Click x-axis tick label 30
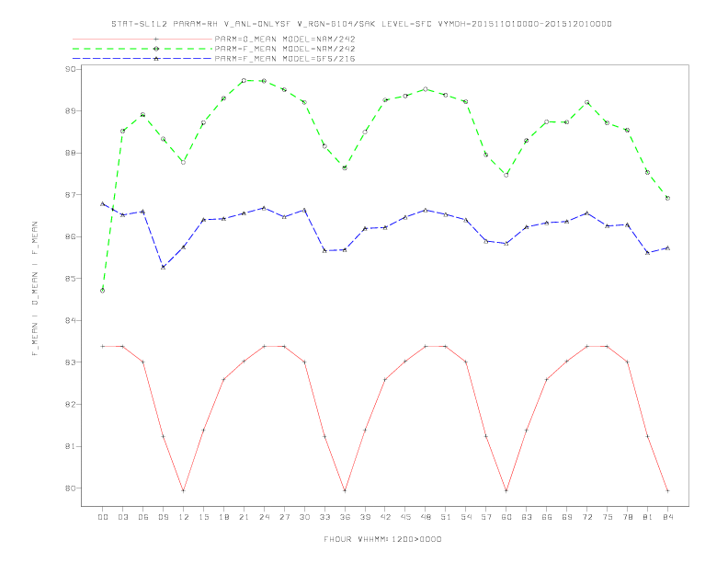 tap(304, 517)
